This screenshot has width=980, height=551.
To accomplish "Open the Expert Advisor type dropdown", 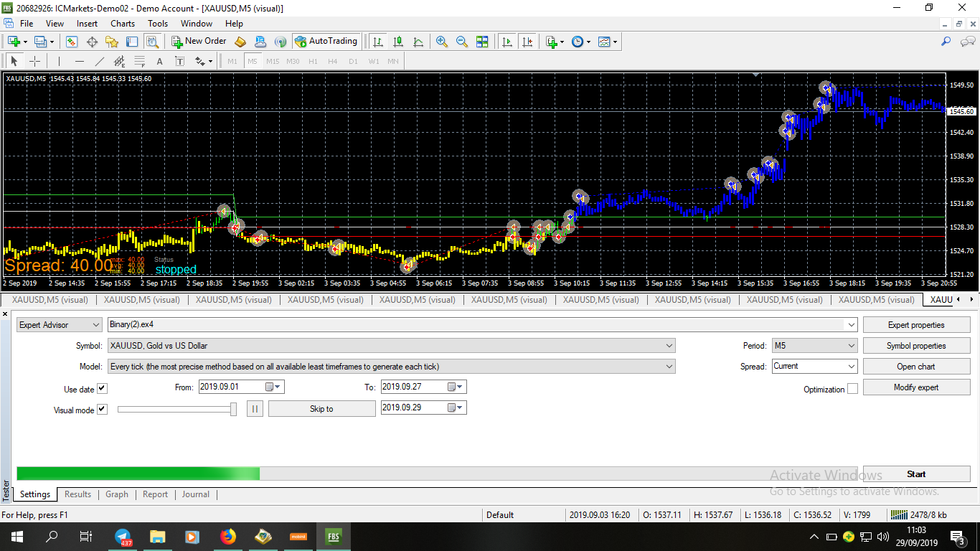I will tap(60, 325).
